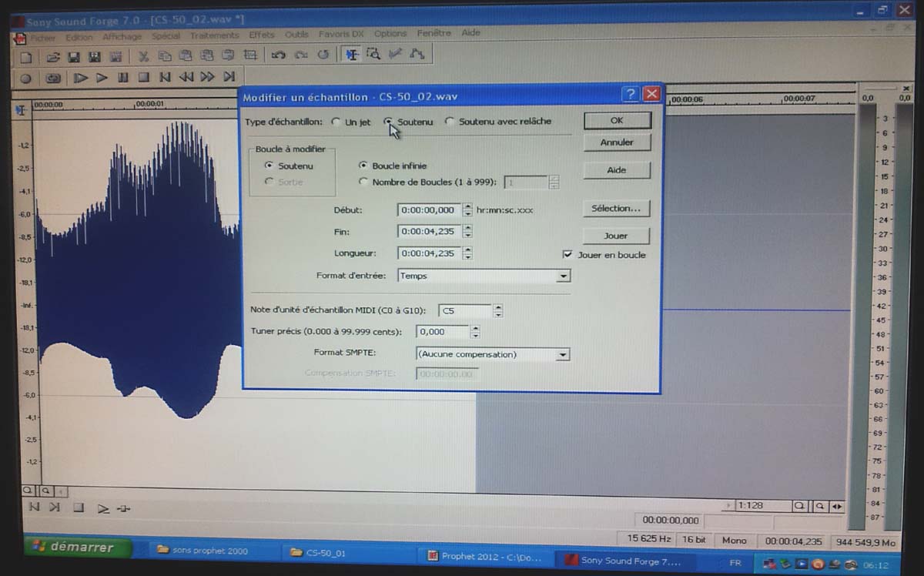Click the Longueur time stepper arrows
The width and height of the screenshot is (924, 576).
click(x=467, y=253)
